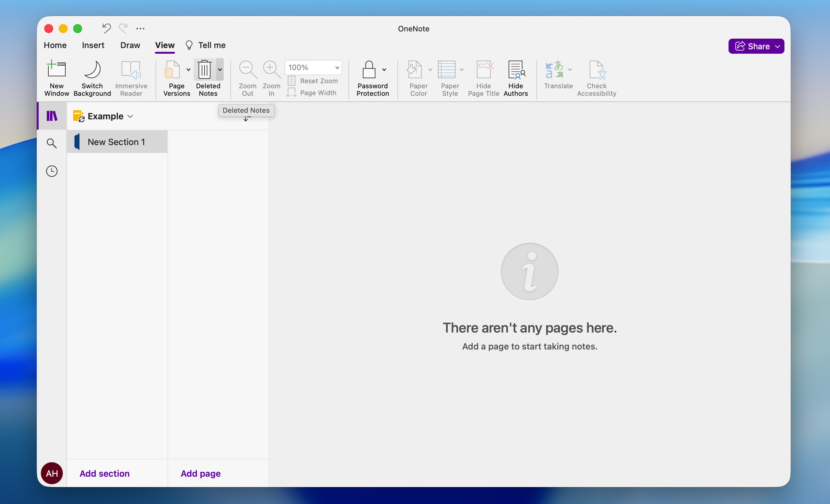Screen dimensions: 830x504
Task: Open the quick access more options ellipsis
Action: (x=140, y=29)
